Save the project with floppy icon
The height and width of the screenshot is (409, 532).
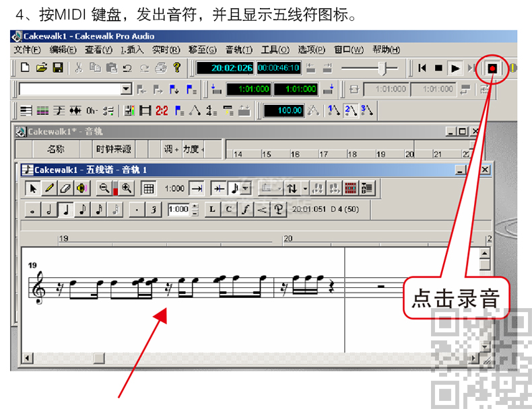58,68
